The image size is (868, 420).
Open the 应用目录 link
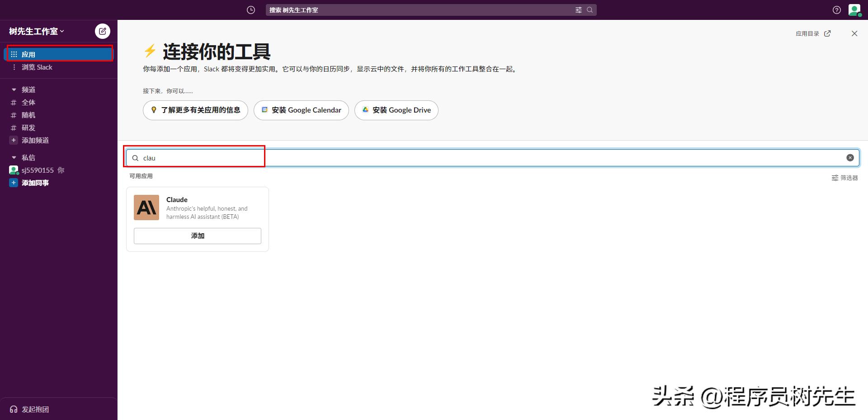(x=812, y=33)
